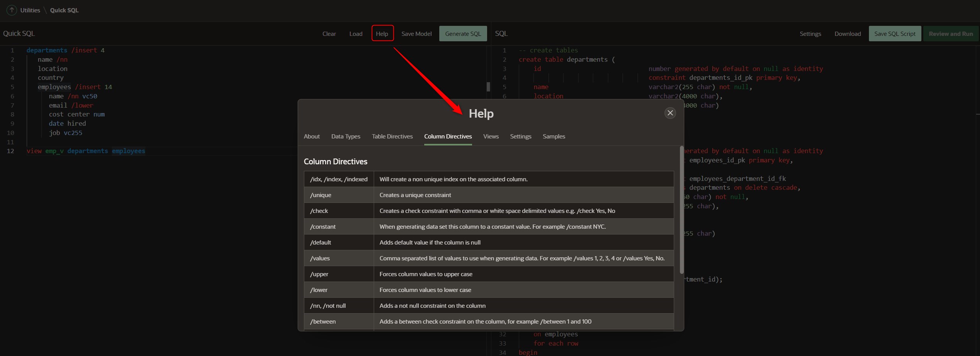Download the generated SQL
Screen dimensions: 980x356
click(847, 34)
